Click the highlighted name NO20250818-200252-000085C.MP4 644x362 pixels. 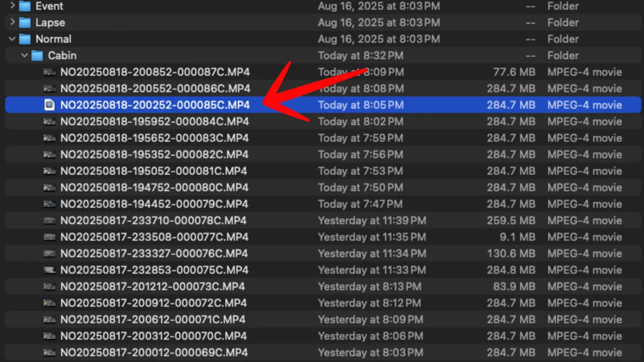tap(155, 105)
